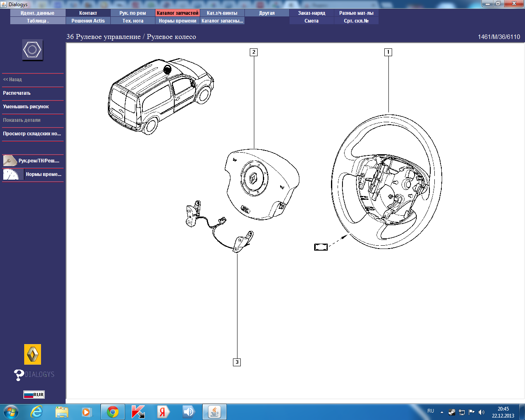Open the network status tray icon
The height and width of the screenshot is (420, 525).
pos(462,412)
